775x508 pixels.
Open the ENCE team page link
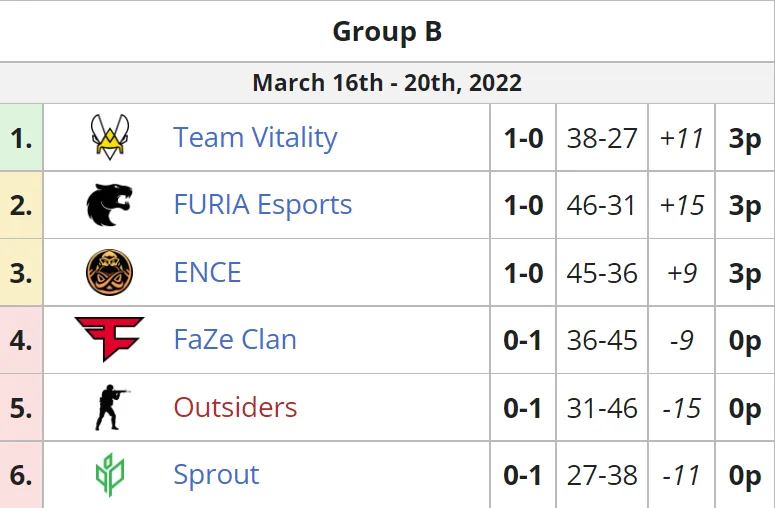[x=207, y=272]
